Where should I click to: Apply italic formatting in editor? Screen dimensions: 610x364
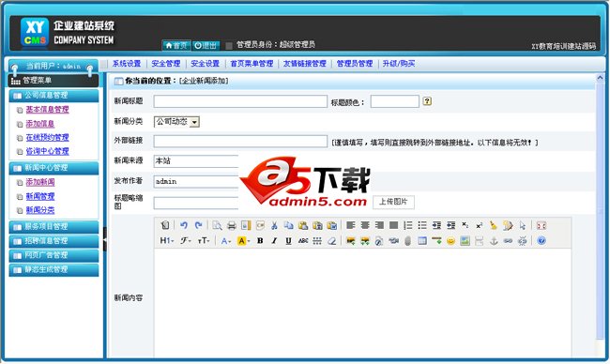(274, 241)
